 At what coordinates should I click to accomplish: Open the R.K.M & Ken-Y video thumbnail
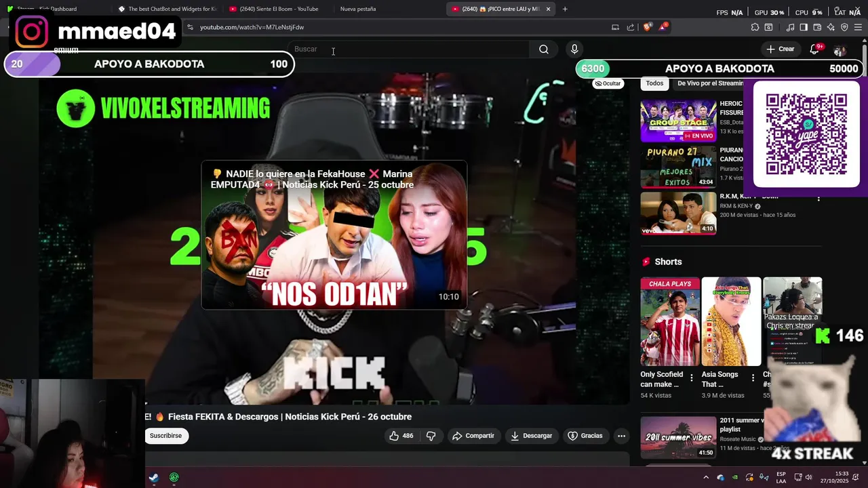tap(678, 213)
